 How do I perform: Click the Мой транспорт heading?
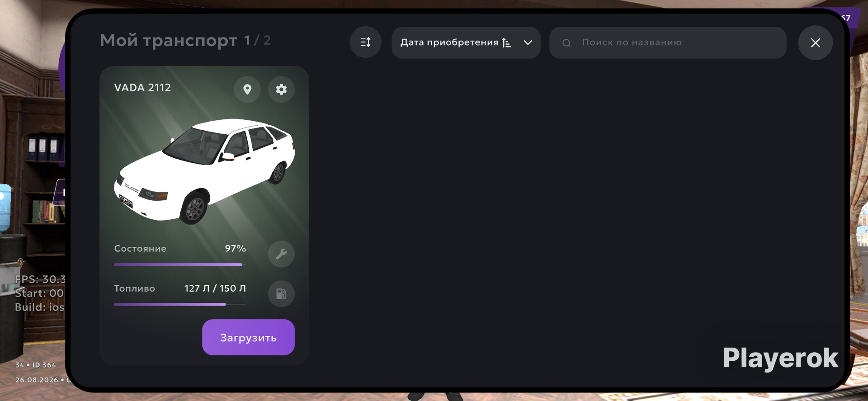pyautogui.click(x=168, y=41)
